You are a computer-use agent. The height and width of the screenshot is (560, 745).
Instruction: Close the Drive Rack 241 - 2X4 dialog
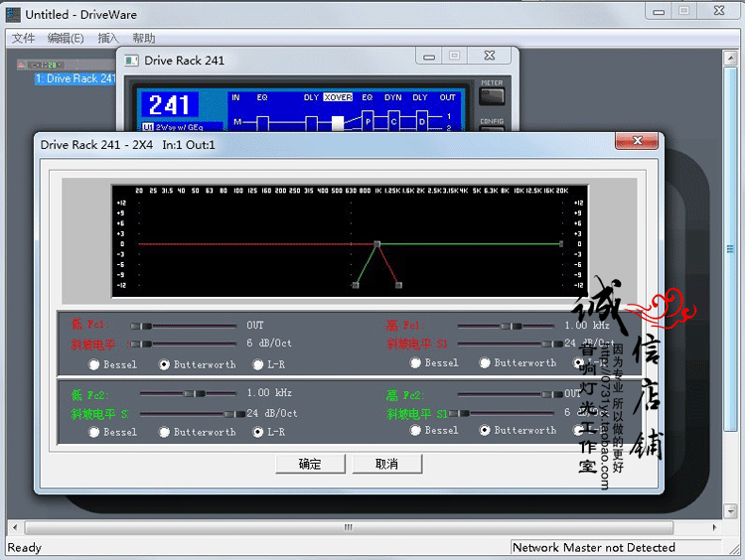(x=637, y=141)
